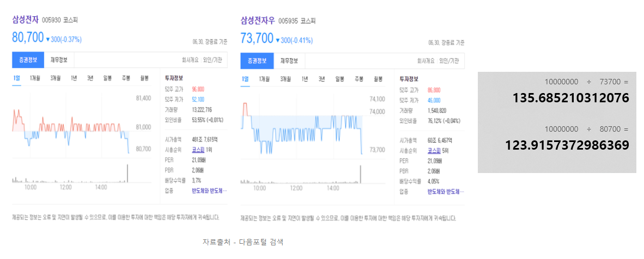Click 회사개요 link in the 005935 panel
The height and width of the screenshot is (259, 644).
(426, 61)
